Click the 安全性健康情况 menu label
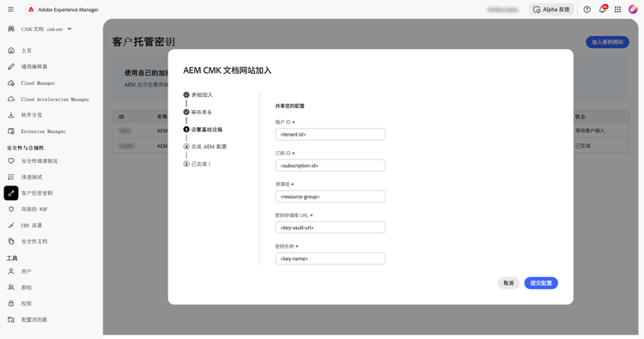This screenshot has height=339, width=644. [39, 160]
